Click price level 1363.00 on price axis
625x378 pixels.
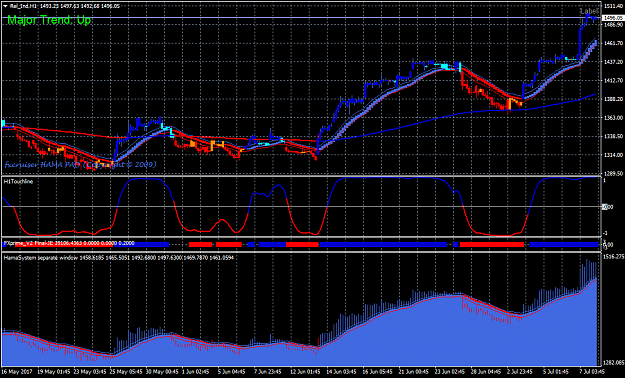tap(614, 118)
